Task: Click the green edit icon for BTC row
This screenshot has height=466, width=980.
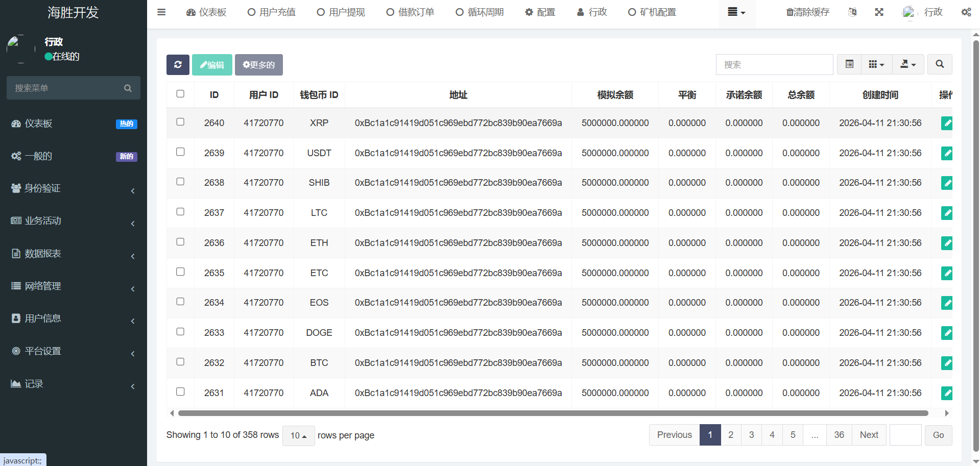Action: [x=946, y=363]
